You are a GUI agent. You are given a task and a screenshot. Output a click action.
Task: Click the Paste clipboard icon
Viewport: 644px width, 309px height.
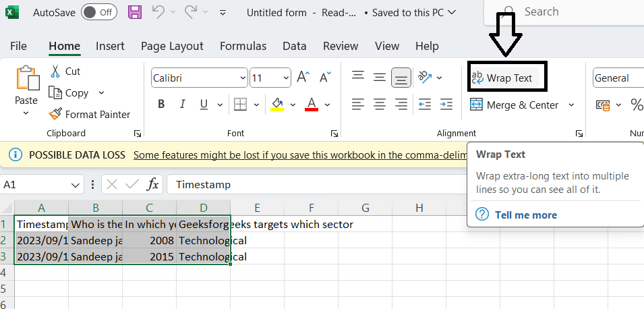pyautogui.click(x=28, y=78)
